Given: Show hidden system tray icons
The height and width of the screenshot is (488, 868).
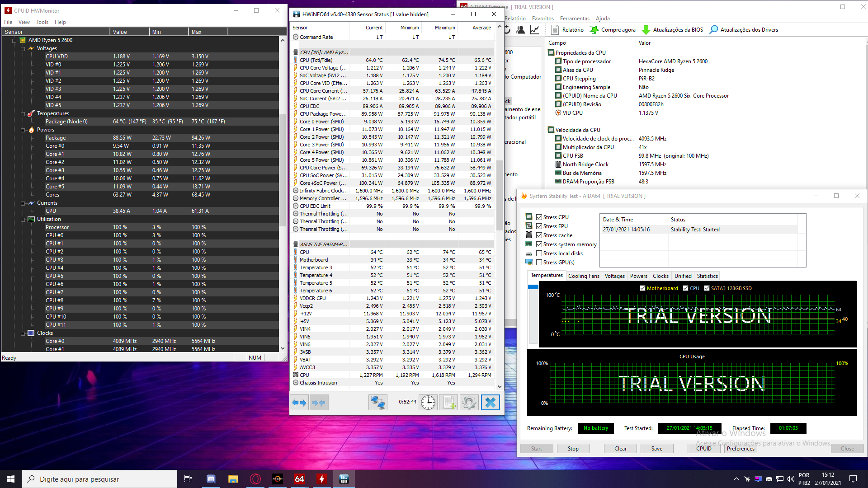Looking at the screenshot, I should tap(736, 479).
